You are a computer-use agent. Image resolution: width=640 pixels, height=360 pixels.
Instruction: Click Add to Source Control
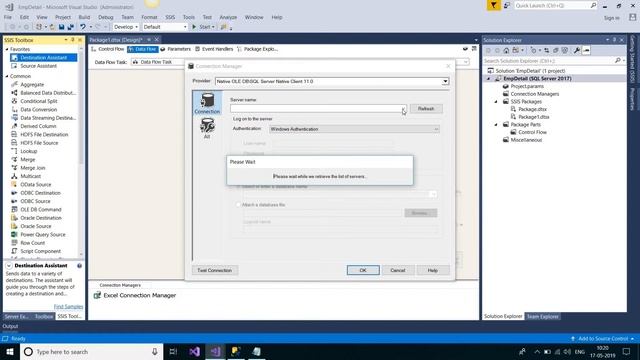(603, 338)
